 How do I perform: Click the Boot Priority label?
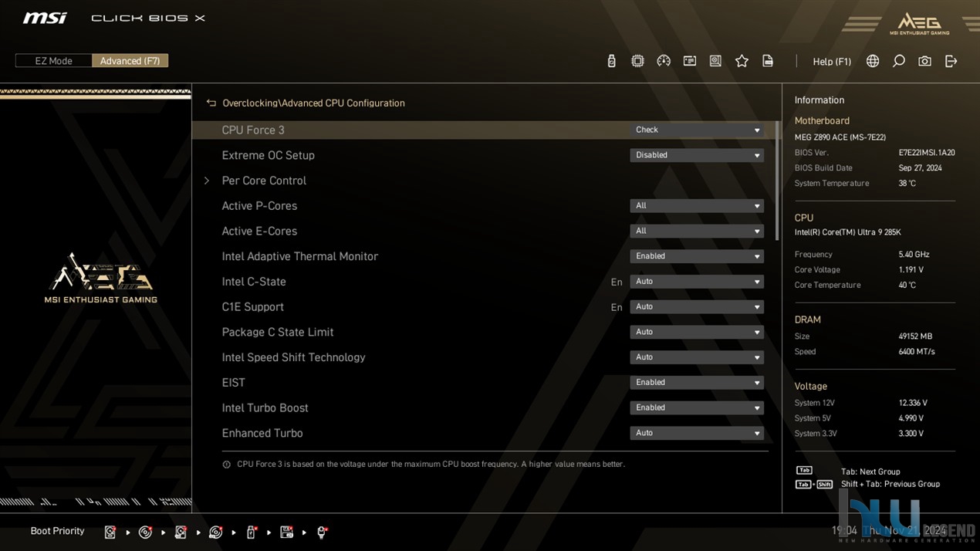pos(57,531)
